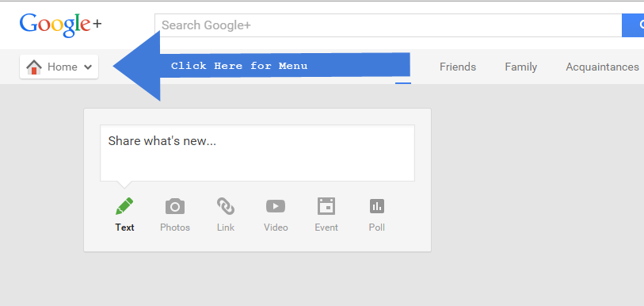
Task: Click the camera Photos icon
Action: (175, 206)
